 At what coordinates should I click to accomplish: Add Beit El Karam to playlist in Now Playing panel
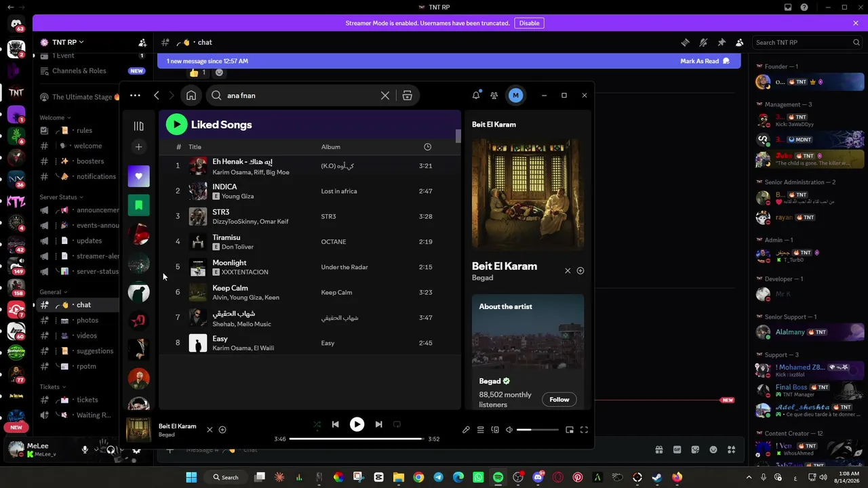(580, 271)
